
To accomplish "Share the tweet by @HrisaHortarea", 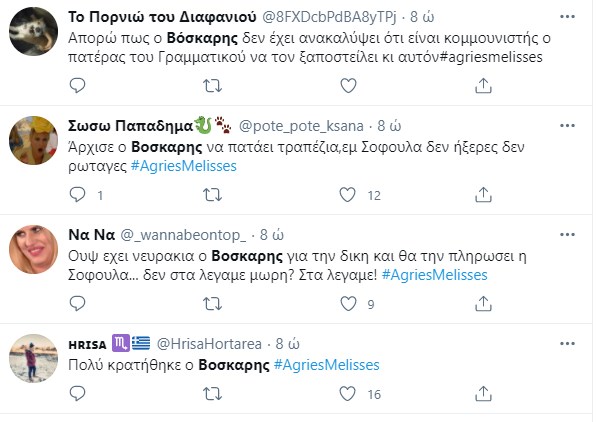I will [x=484, y=394].
